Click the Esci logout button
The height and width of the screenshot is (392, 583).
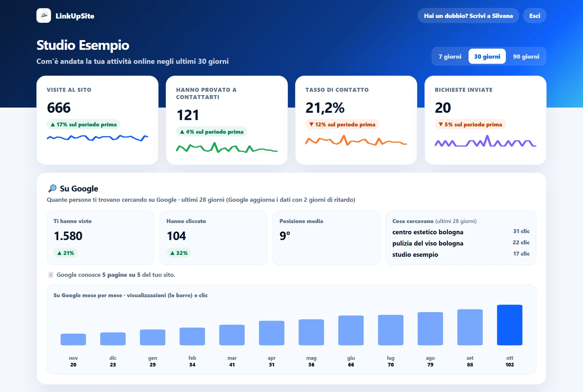[535, 16]
